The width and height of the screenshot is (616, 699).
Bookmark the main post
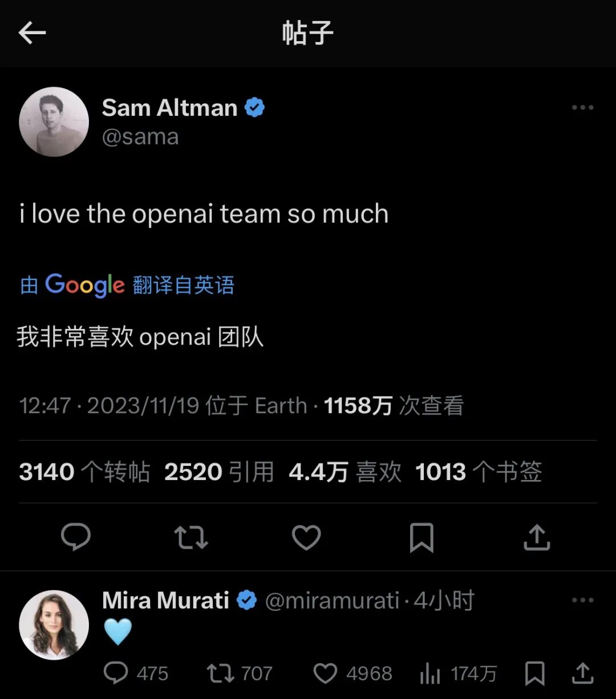(x=422, y=537)
